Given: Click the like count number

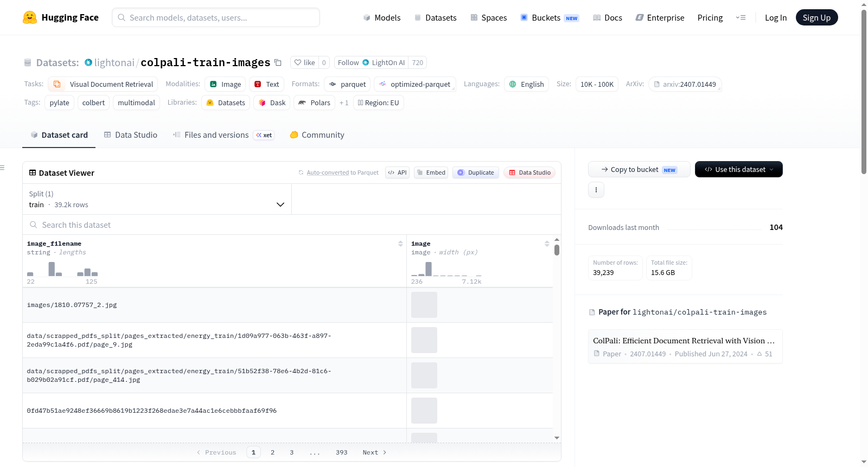Looking at the screenshot, I should [x=324, y=62].
